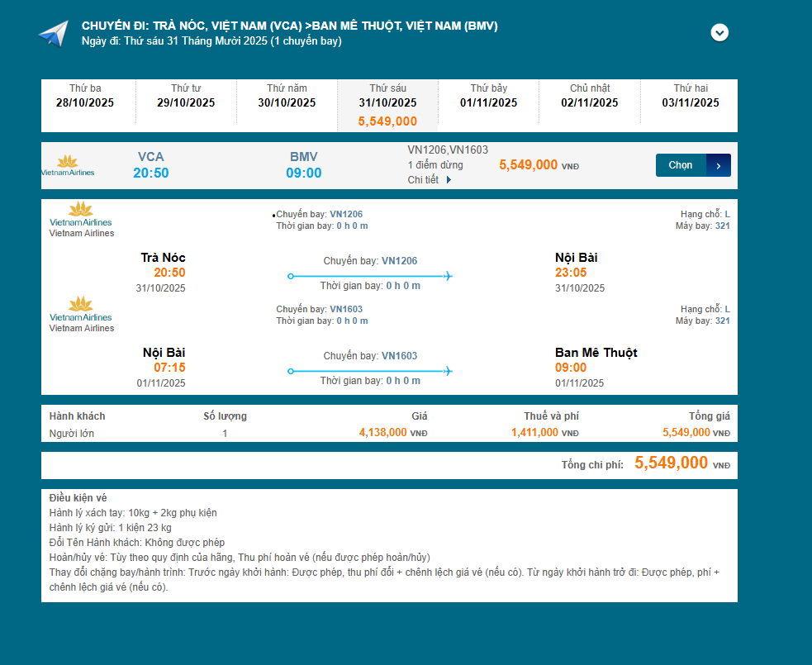Open the Chủ nhật 02/11/2025 date tab
812x665 pixels.
click(590, 96)
